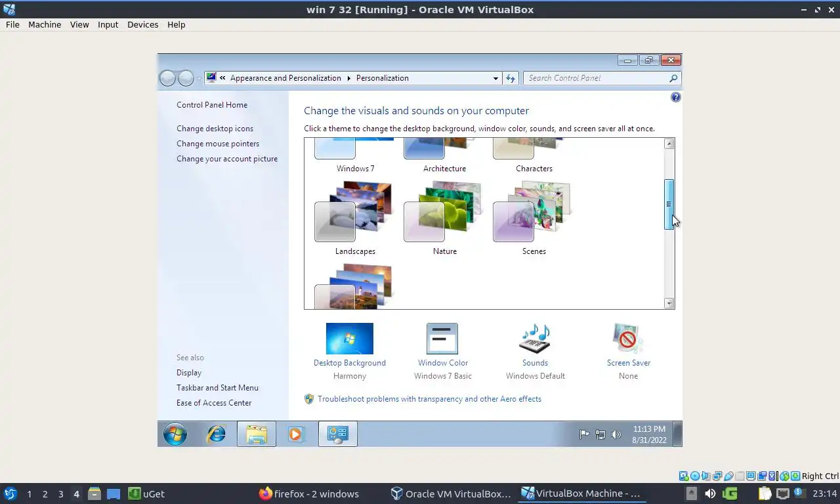Click the host file manager panel icon
Screen dimensions: 840x504
tap(94, 493)
